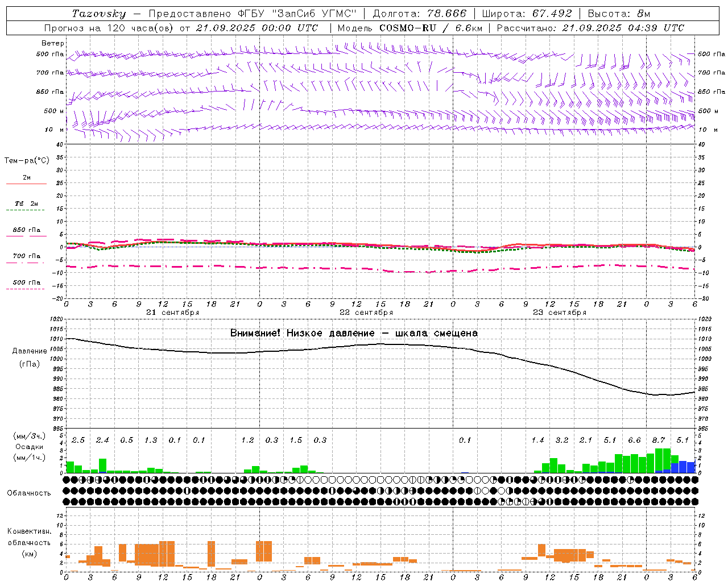Click the 1.3 precipitation value

point(151,440)
